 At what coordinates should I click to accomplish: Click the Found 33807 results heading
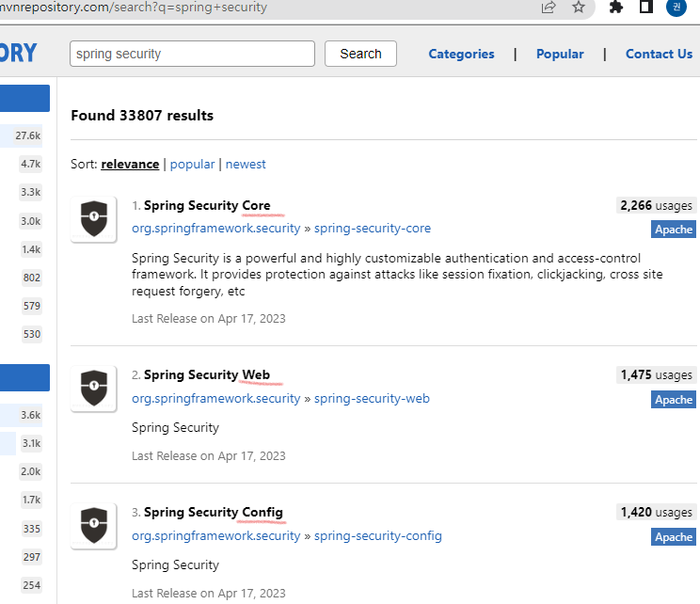142,116
